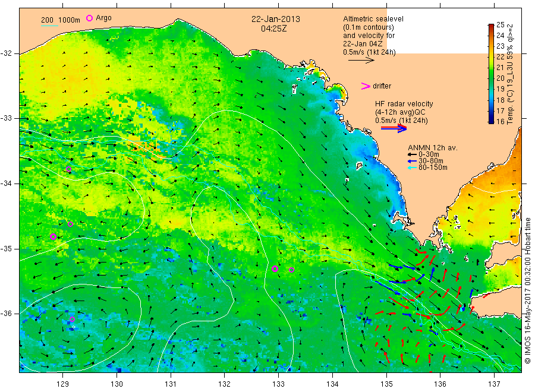Click the "ANMN 12h av." heading

pyautogui.click(x=433, y=148)
